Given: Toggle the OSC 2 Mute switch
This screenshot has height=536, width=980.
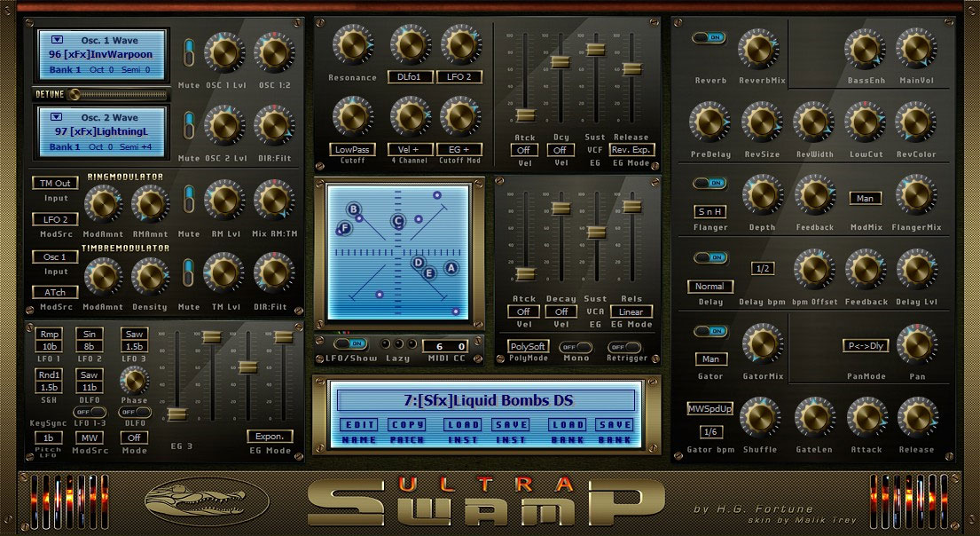Looking at the screenshot, I should (x=189, y=125).
